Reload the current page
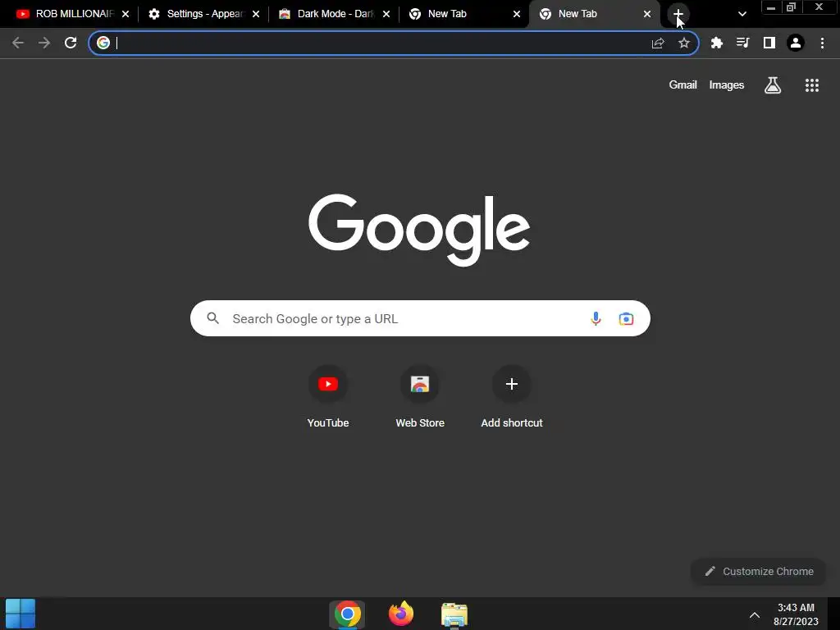The width and height of the screenshot is (840, 630). point(71,43)
